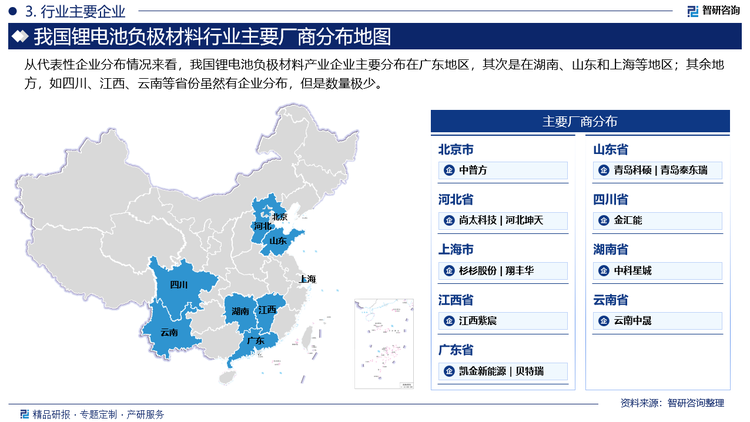Click the 上海 label on the map
This screenshot has height=422, width=750.
[x=307, y=279]
